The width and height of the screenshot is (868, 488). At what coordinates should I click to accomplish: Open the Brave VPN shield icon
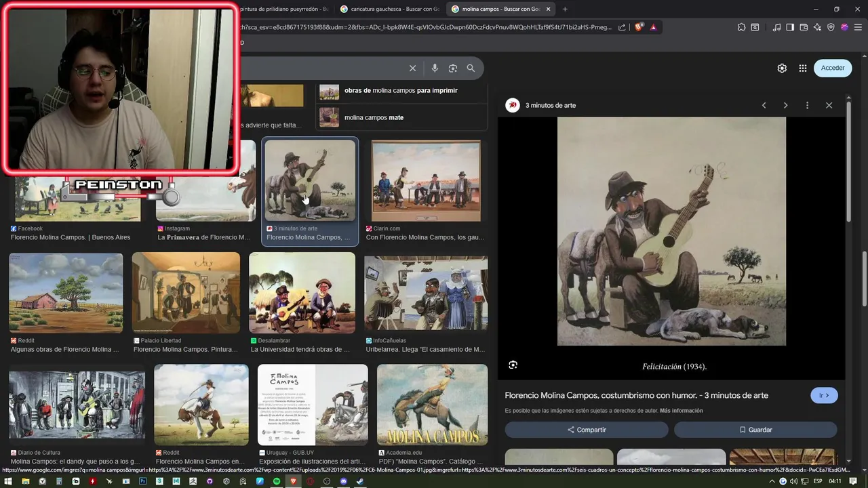coord(831,27)
